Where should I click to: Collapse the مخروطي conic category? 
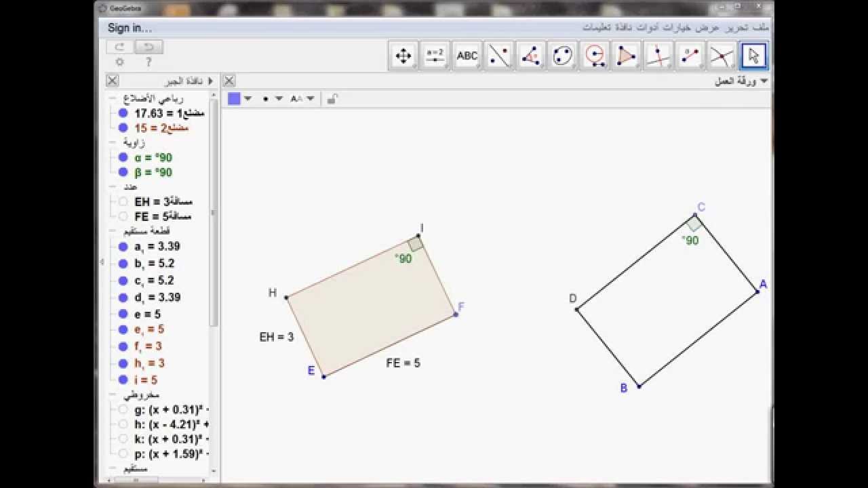point(113,394)
